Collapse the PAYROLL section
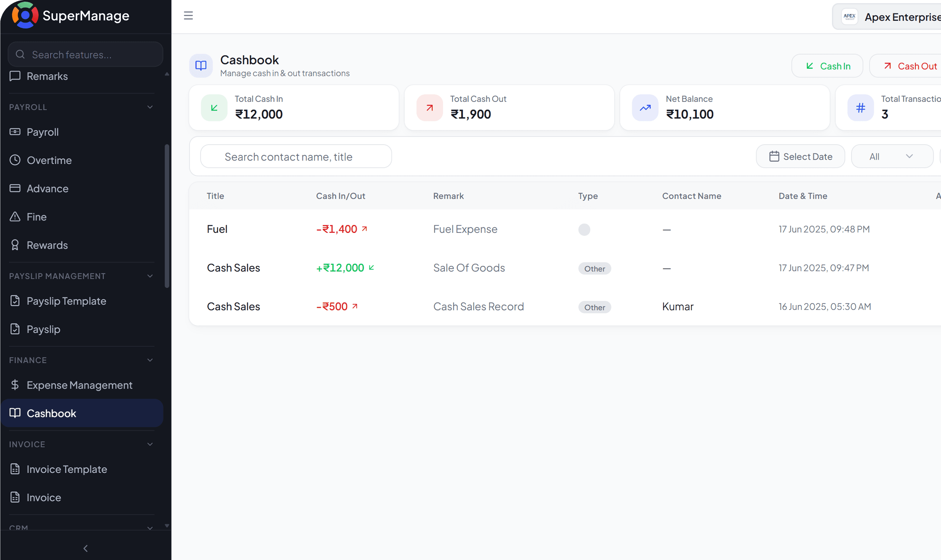Screen dimensions: 941x560 150,107
